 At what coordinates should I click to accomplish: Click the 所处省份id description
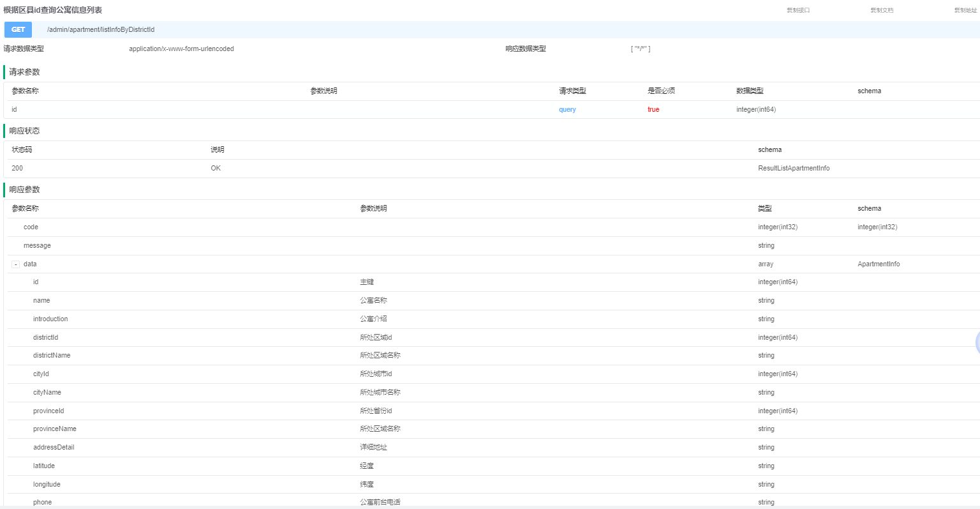point(376,411)
